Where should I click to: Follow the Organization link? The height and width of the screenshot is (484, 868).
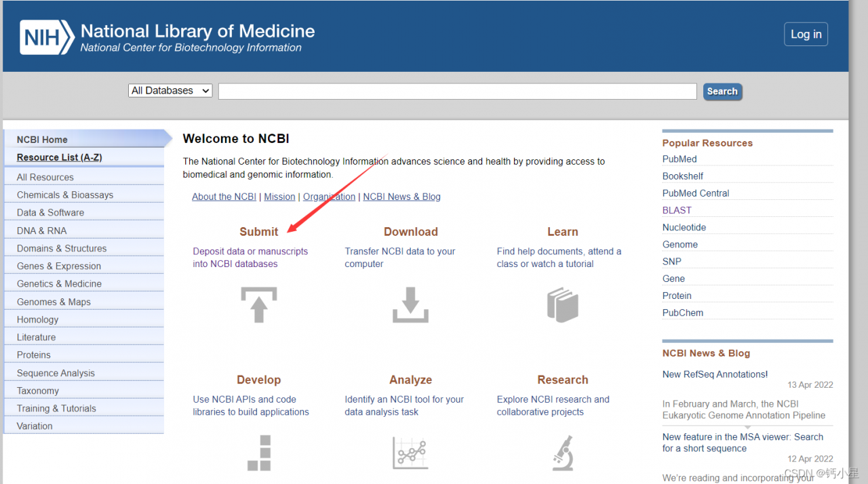click(x=329, y=197)
